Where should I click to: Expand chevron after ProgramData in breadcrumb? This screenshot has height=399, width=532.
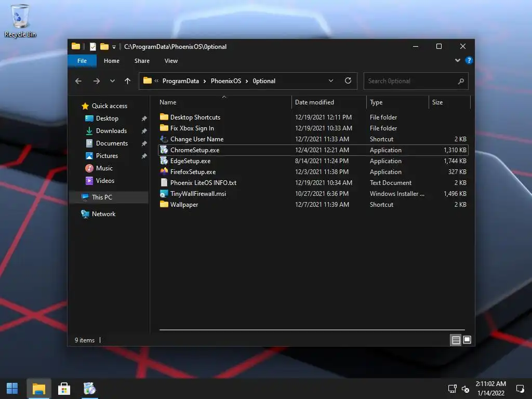pyautogui.click(x=205, y=81)
